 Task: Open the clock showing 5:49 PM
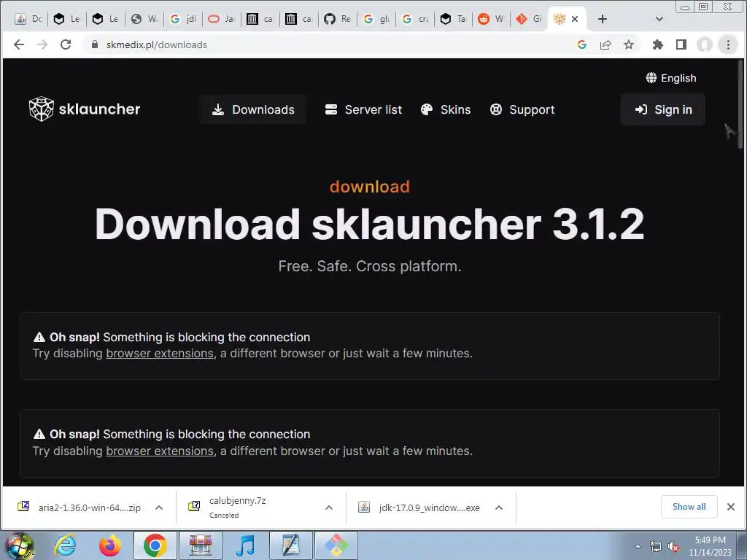pyautogui.click(x=710, y=545)
